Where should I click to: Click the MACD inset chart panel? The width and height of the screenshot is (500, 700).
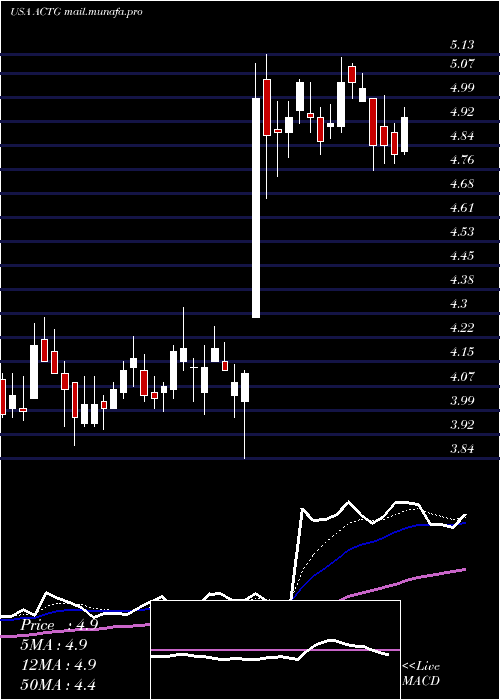tap(275, 650)
